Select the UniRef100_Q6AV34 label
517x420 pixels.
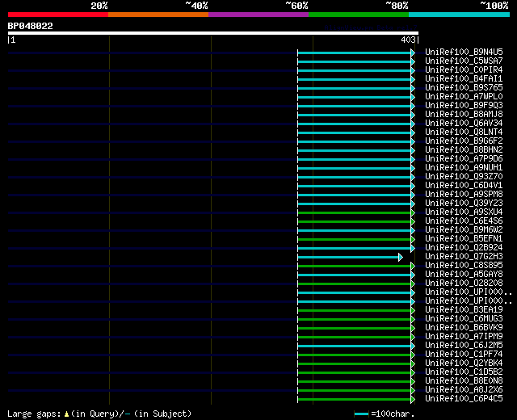[x=464, y=123]
